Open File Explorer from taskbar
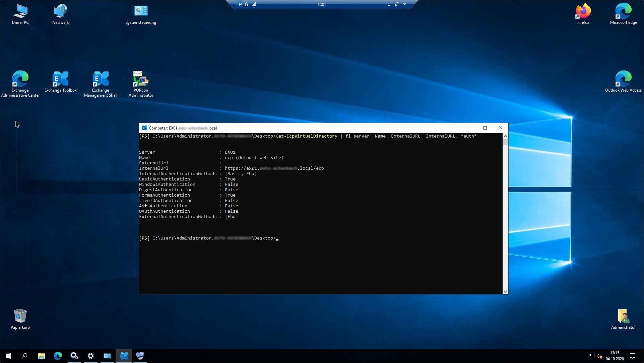 [41, 356]
